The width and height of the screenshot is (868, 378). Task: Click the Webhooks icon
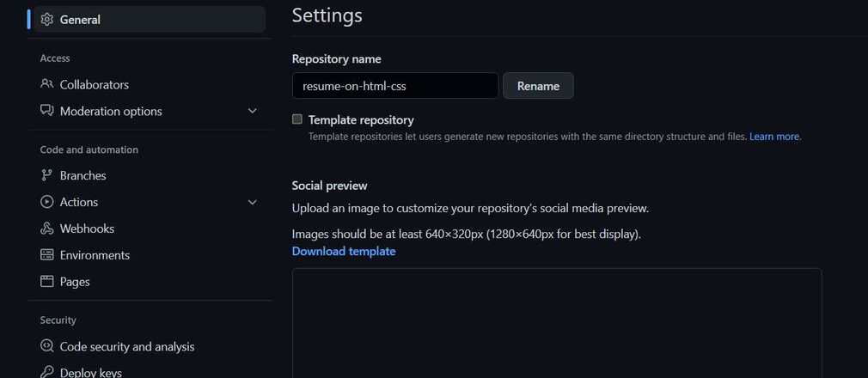[x=47, y=229]
